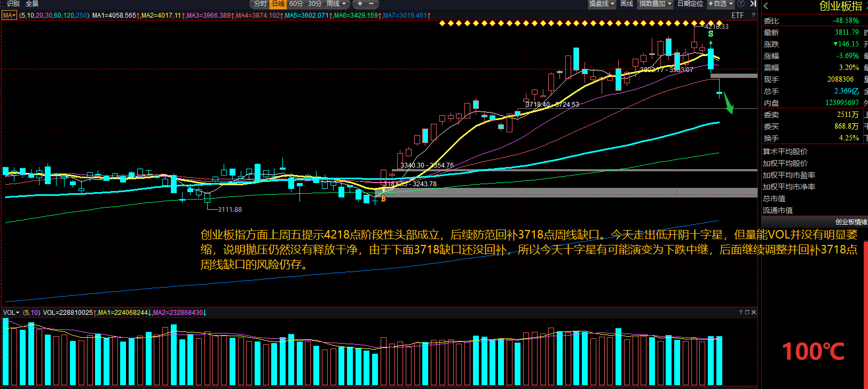Click the small question mark next to ETF

coord(753,15)
